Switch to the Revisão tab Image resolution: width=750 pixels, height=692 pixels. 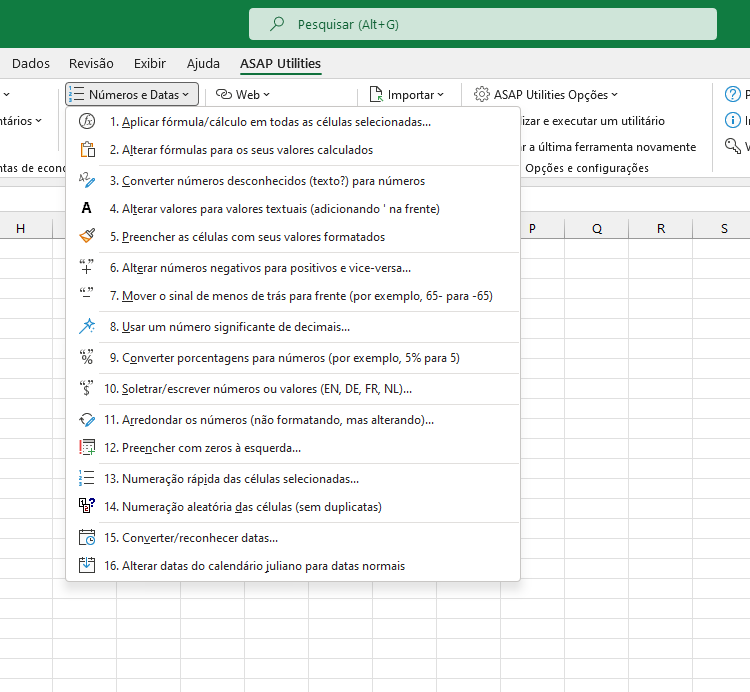(x=91, y=64)
